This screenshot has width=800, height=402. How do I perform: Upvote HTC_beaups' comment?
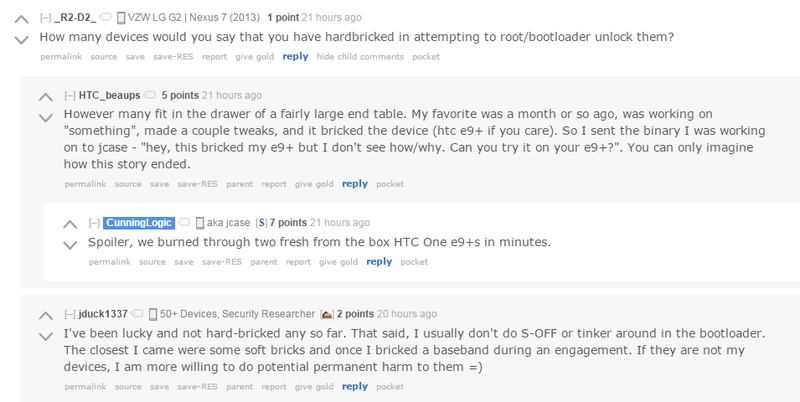[46, 97]
